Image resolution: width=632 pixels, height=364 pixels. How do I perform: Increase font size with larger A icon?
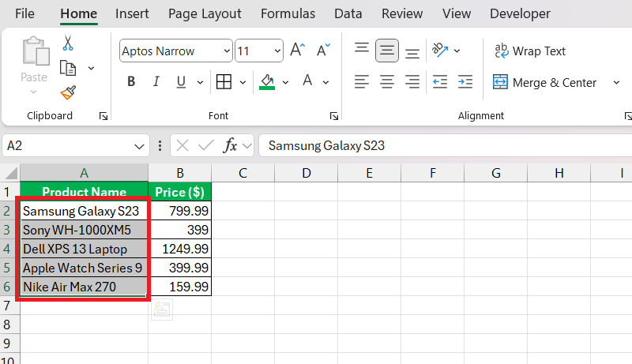(x=298, y=51)
